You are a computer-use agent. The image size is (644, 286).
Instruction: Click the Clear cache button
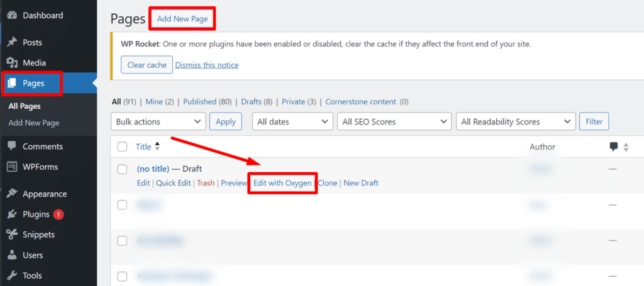tap(147, 65)
